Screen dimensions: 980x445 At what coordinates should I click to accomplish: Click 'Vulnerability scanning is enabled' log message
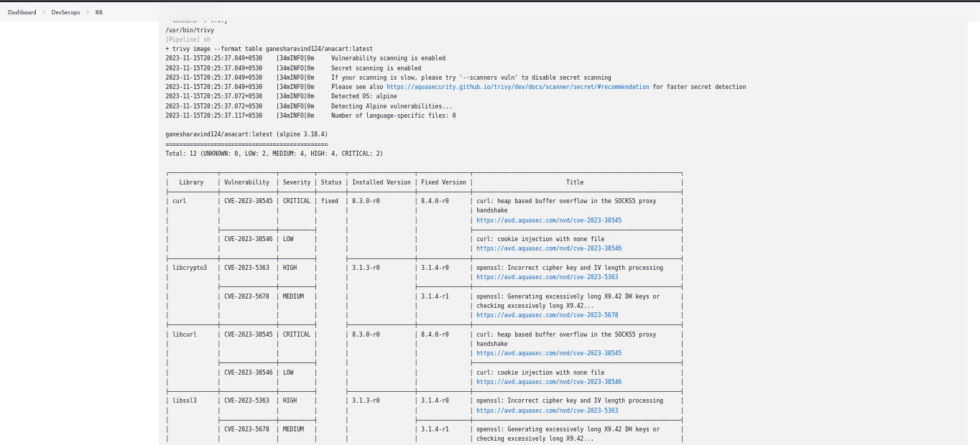click(388, 58)
